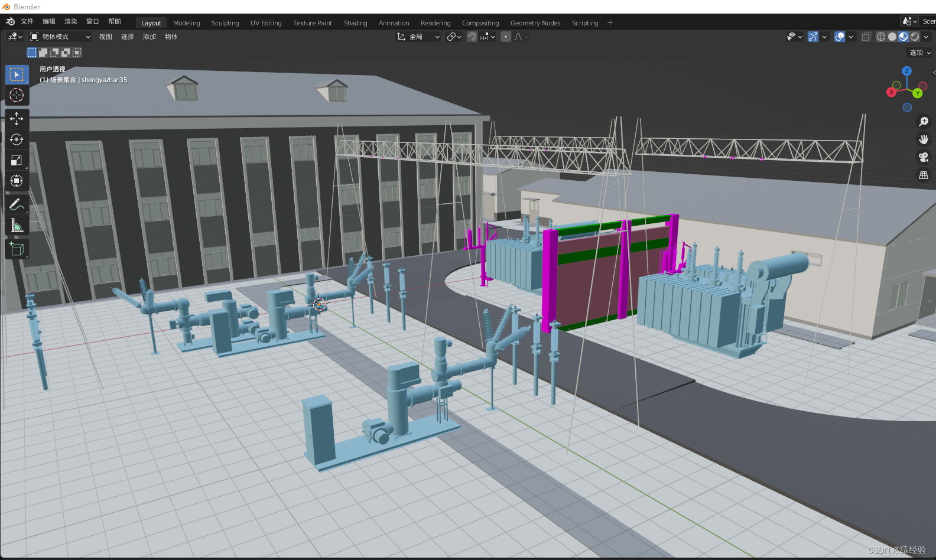
Task: Toggle viewport gizmos display
Action: [x=813, y=37]
